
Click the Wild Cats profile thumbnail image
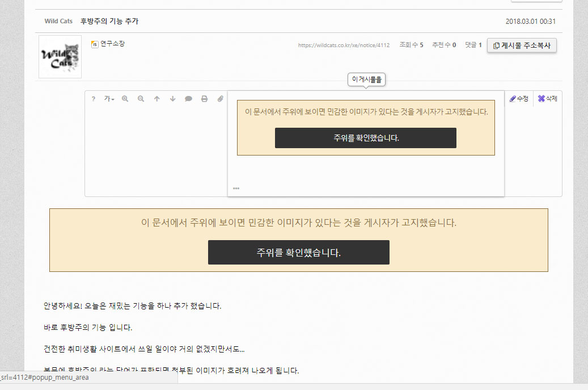pos(60,57)
